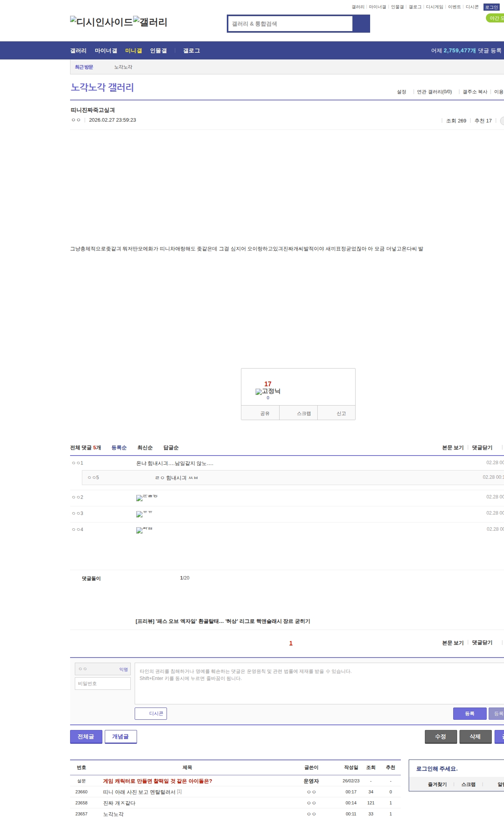
Task: Report the post with the 신고 button
Action: pos(341,413)
